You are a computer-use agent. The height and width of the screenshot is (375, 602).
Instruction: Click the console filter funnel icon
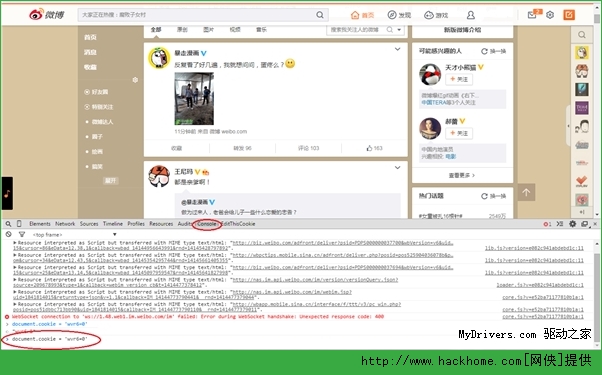(22, 234)
